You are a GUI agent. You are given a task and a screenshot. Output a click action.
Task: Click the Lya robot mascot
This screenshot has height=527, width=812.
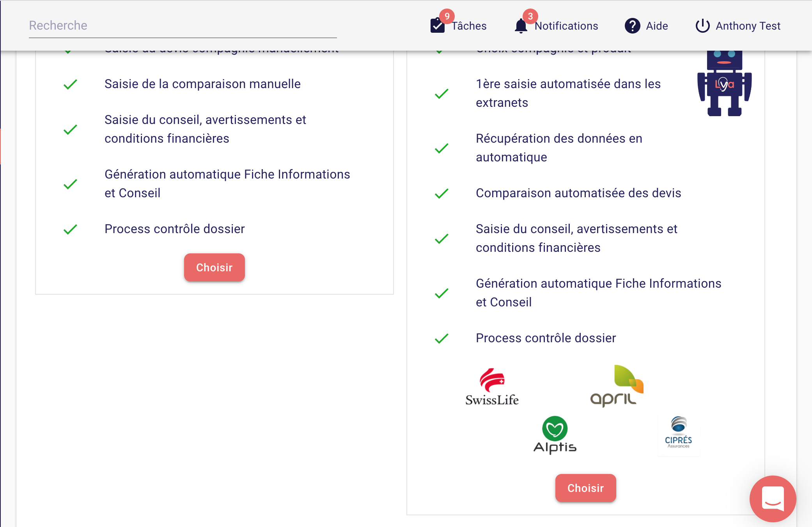724,83
